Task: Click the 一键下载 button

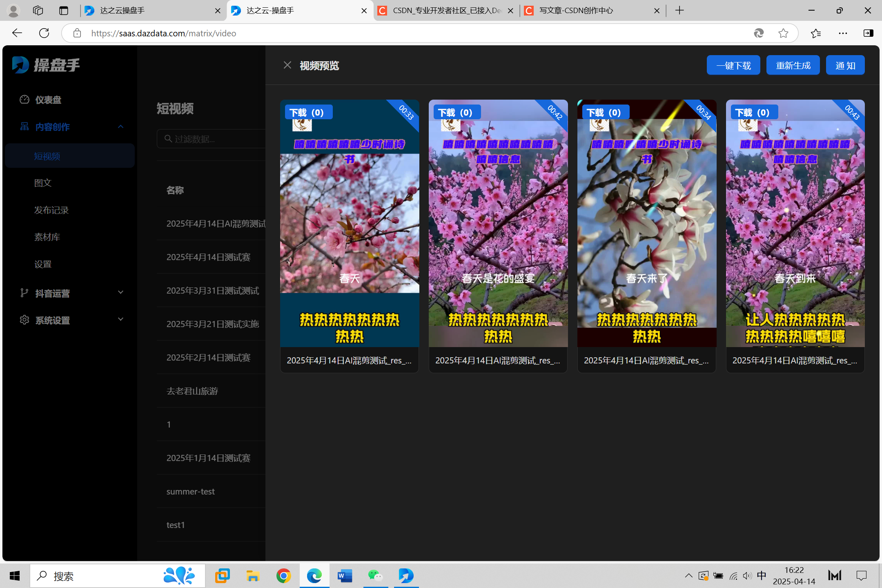Action: 733,65
